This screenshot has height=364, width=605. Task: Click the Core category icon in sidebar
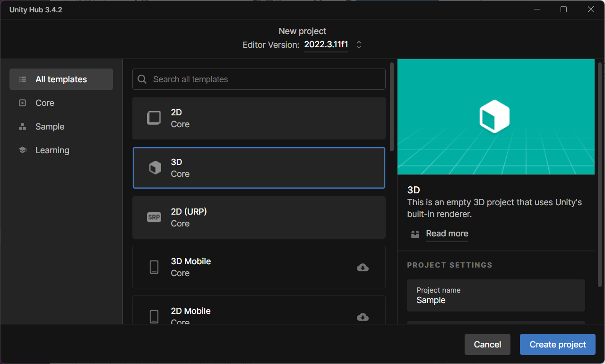22,103
